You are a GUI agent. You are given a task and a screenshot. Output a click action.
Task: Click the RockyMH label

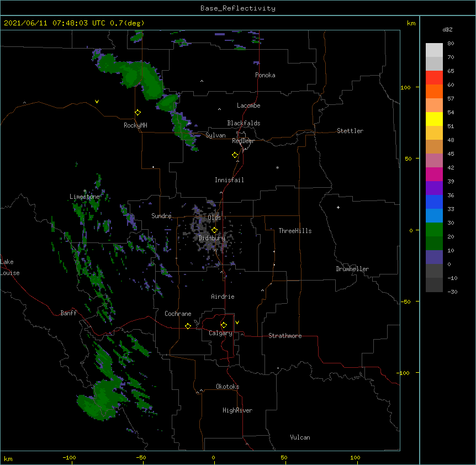pos(135,125)
